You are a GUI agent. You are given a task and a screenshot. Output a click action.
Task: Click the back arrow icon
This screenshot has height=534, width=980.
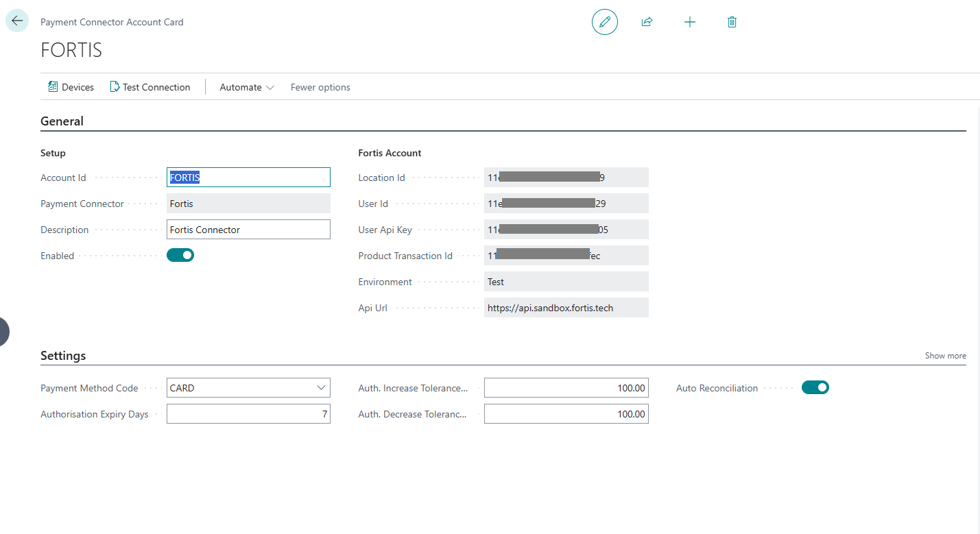17,21
